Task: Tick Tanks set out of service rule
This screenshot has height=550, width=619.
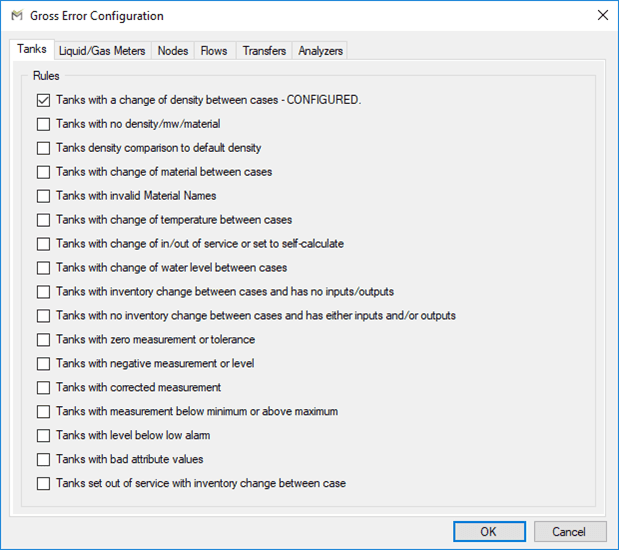Action: click(x=43, y=484)
